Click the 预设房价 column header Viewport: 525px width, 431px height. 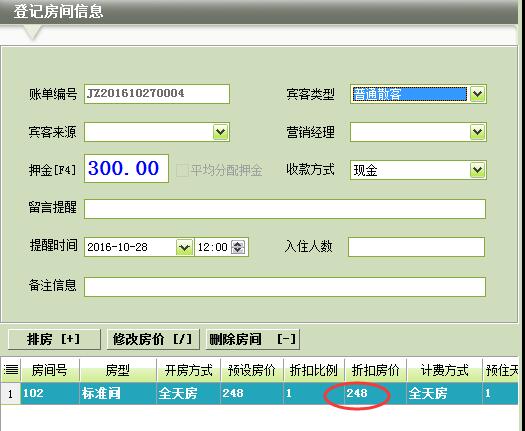[x=252, y=370]
